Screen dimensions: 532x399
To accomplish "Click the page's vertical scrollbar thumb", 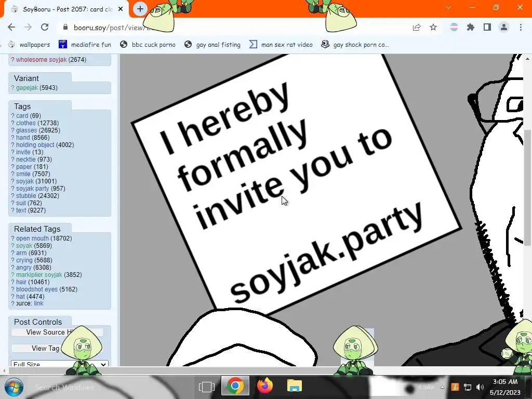I will tap(527, 188).
